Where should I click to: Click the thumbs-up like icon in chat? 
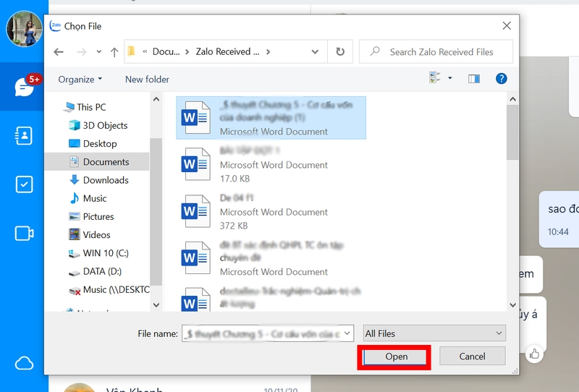(534, 354)
